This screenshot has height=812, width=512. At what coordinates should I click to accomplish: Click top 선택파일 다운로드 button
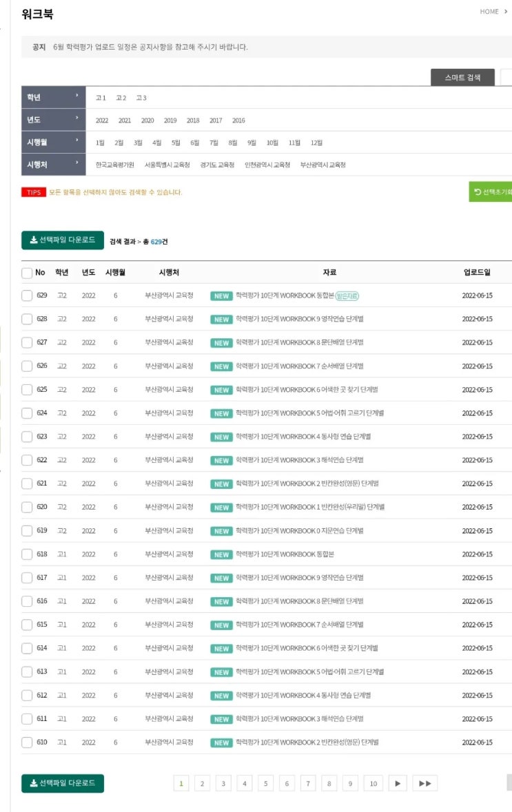63,240
